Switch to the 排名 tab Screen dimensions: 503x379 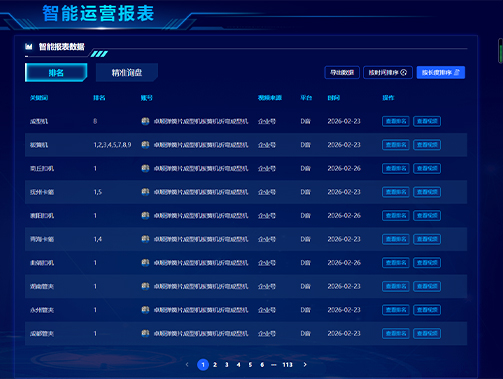[x=56, y=72]
